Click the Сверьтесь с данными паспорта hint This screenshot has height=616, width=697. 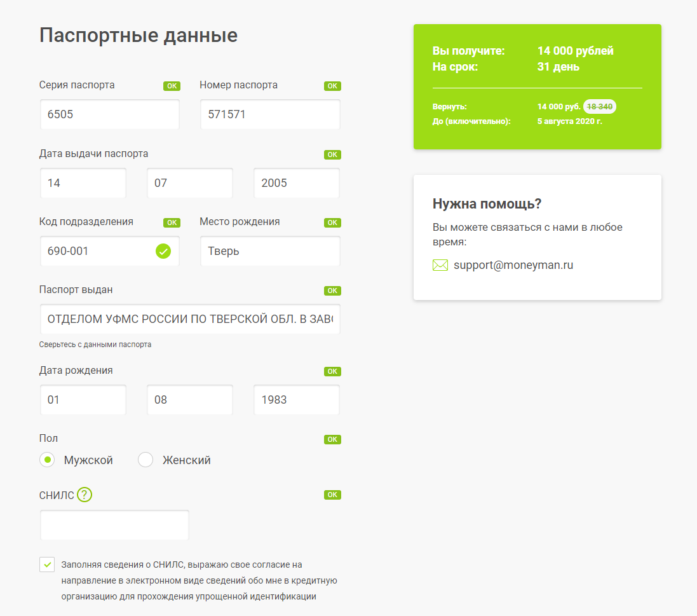tap(95, 345)
